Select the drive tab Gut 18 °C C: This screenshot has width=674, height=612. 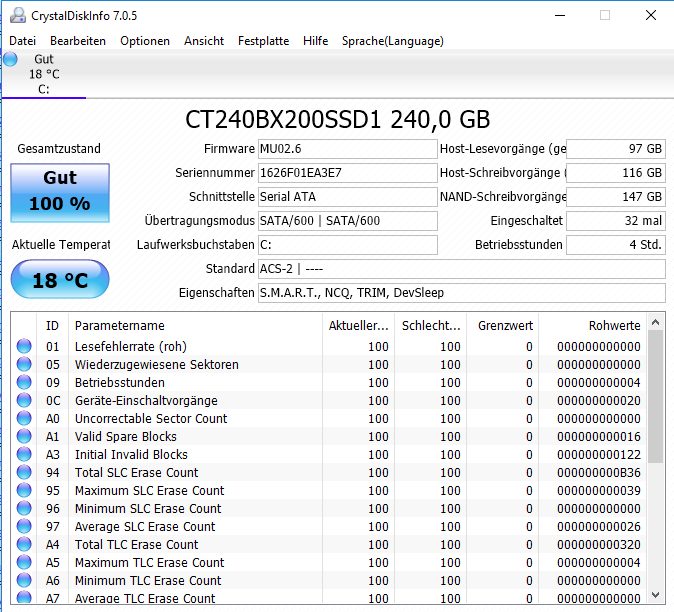44,74
